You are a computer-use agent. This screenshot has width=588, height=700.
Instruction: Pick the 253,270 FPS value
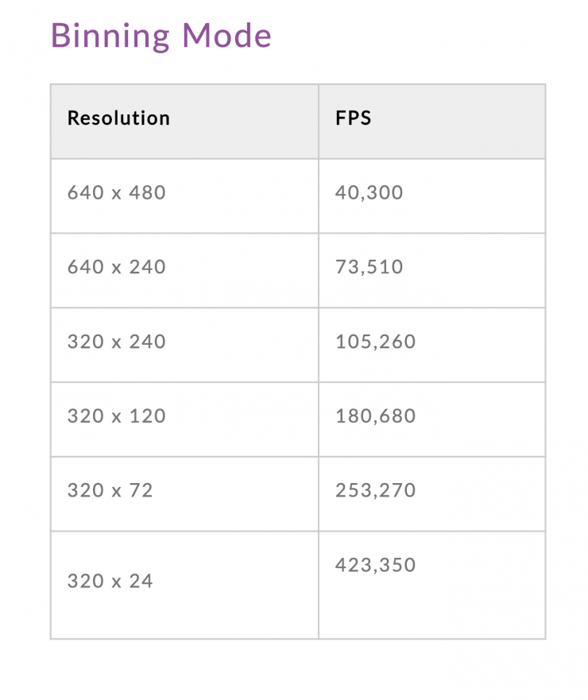pyautogui.click(x=376, y=491)
